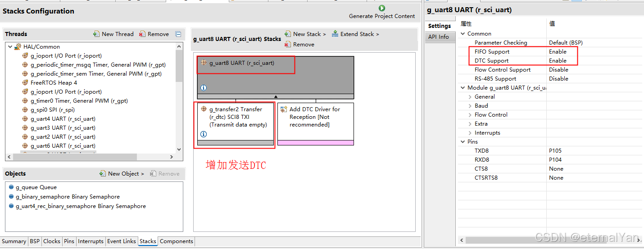Click the New Object icon
Image resolution: width=644 pixels, height=249 pixels.
click(103, 173)
